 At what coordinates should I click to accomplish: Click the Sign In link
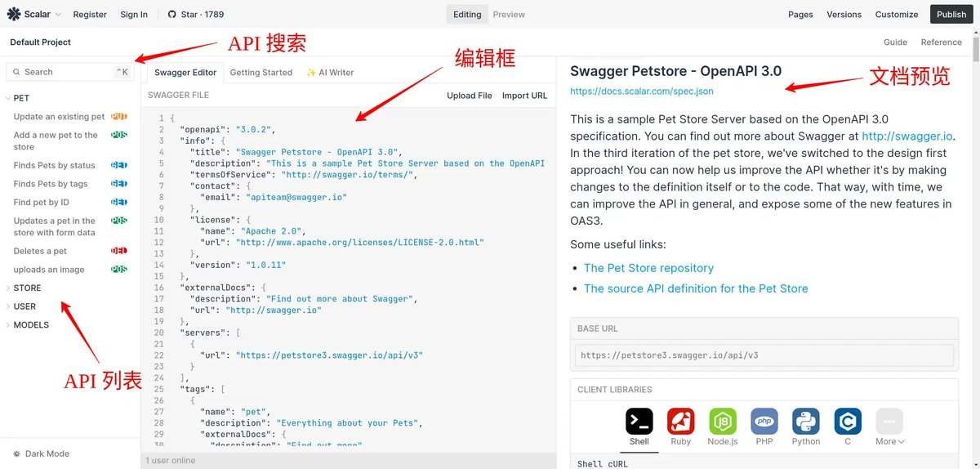[134, 14]
